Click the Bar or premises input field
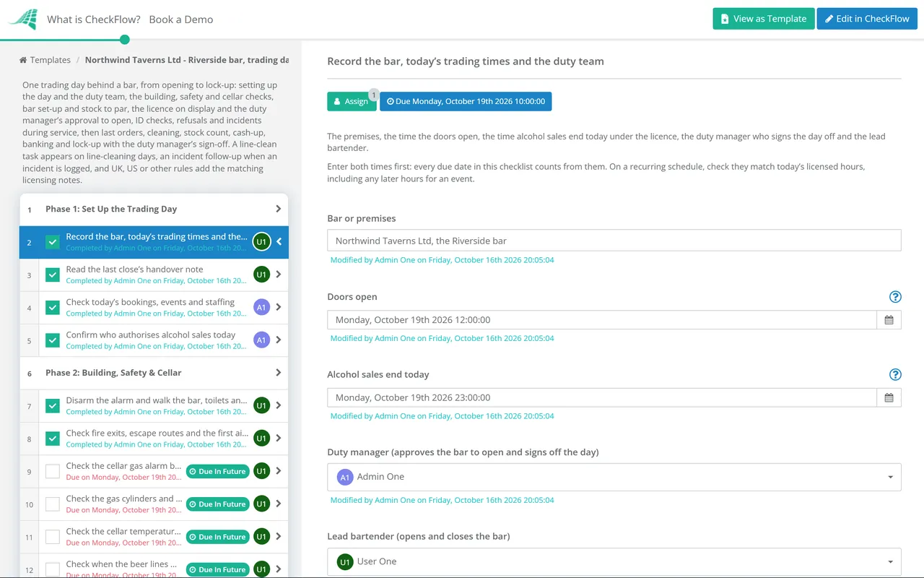The height and width of the screenshot is (578, 924). (614, 241)
